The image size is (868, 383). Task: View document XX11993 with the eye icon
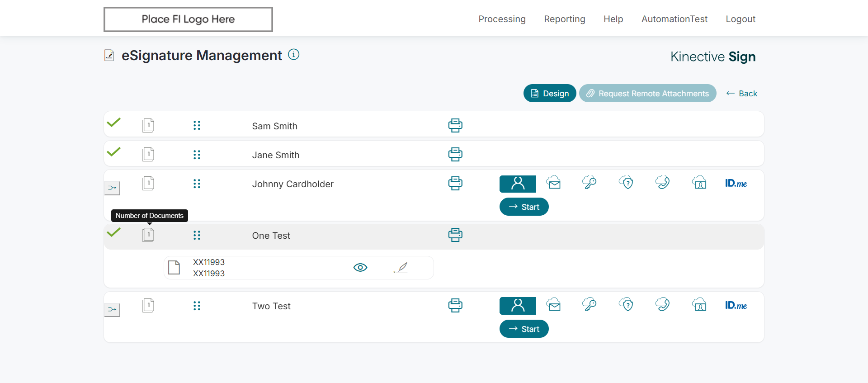[x=360, y=268]
